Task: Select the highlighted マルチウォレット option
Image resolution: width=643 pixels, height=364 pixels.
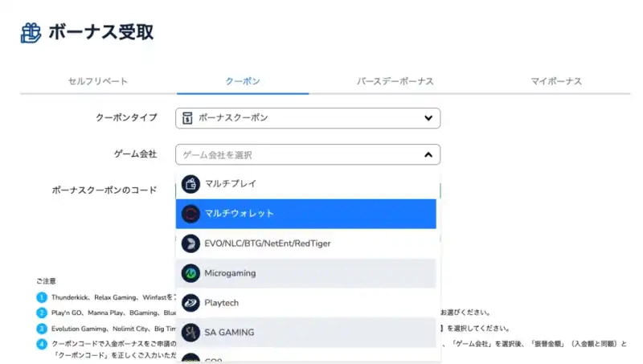Action: pyautogui.click(x=306, y=214)
